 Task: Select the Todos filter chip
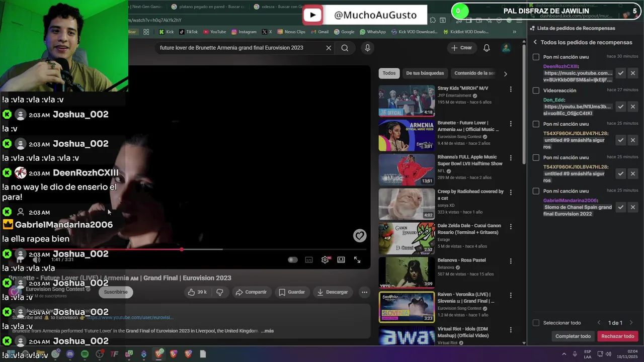pos(389,73)
